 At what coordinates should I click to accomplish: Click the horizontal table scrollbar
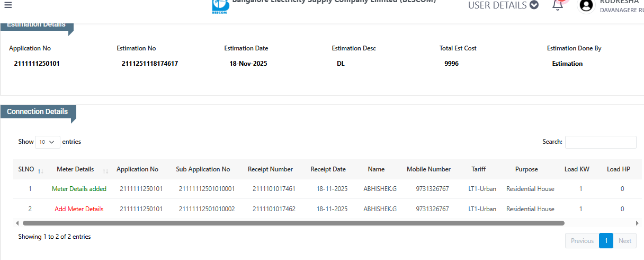point(293,223)
